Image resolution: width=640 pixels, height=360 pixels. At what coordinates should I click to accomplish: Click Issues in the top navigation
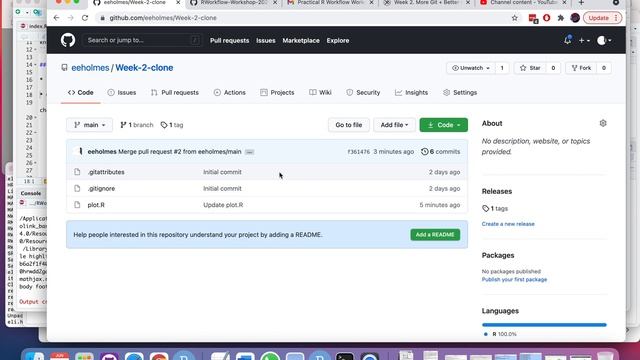(x=266, y=40)
